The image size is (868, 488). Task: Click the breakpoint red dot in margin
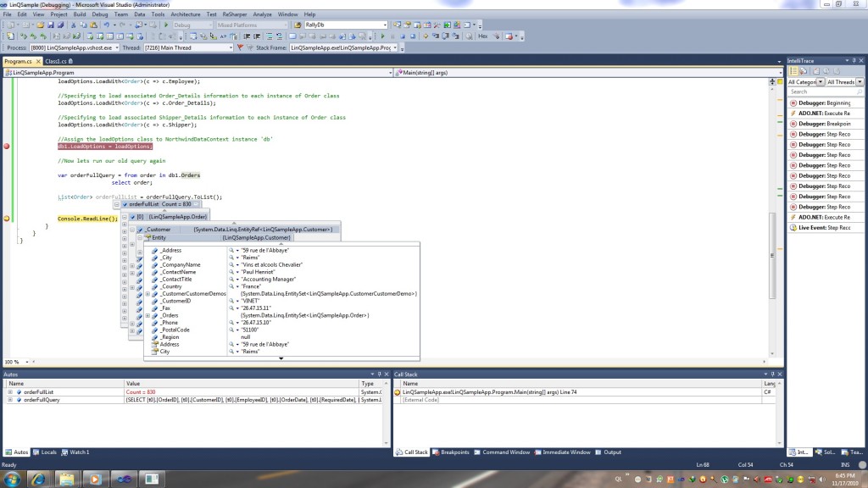point(7,147)
